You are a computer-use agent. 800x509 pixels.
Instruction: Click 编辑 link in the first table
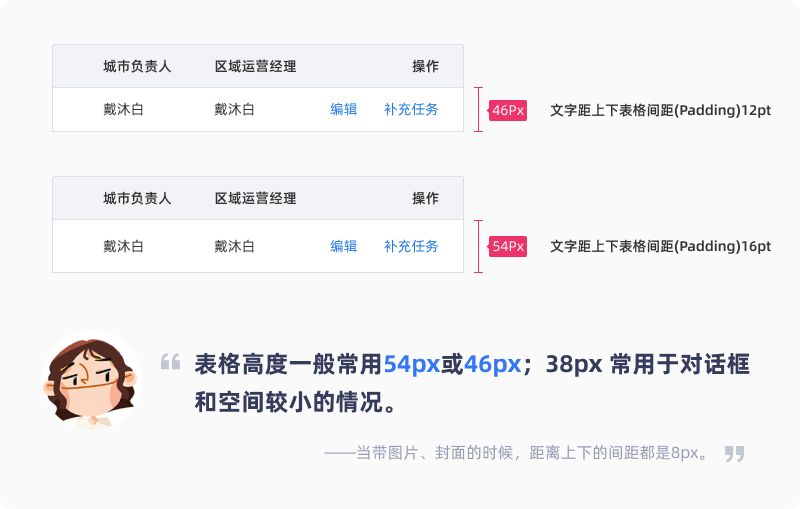pyautogui.click(x=343, y=109)
